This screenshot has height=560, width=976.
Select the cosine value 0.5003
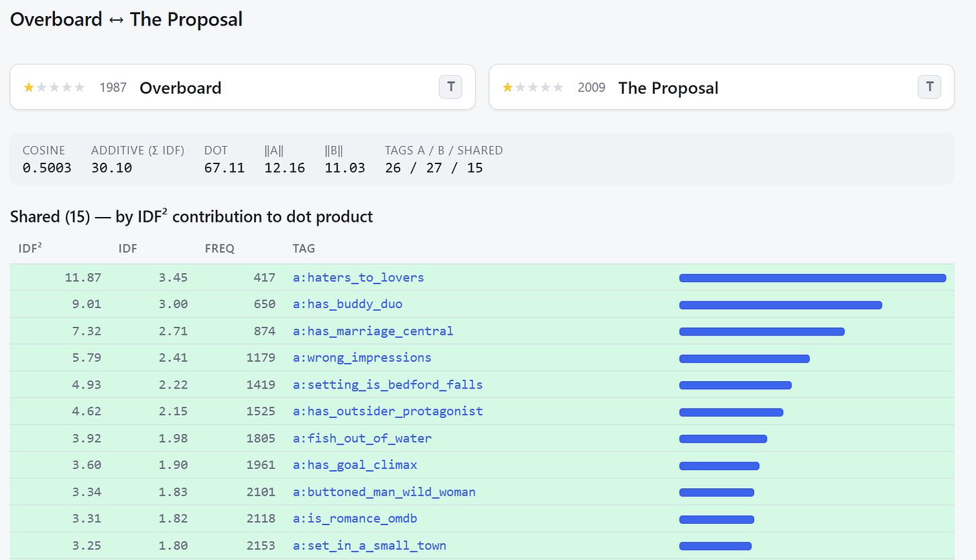click(47, 167)
